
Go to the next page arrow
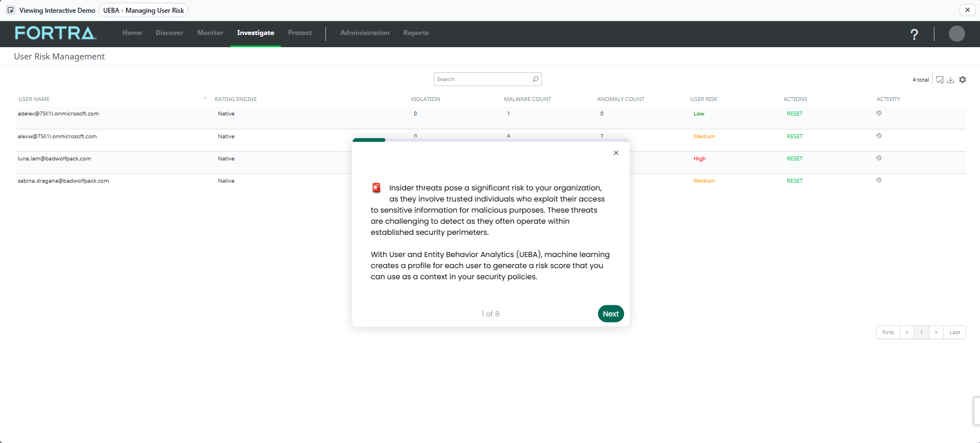(936, 333)
